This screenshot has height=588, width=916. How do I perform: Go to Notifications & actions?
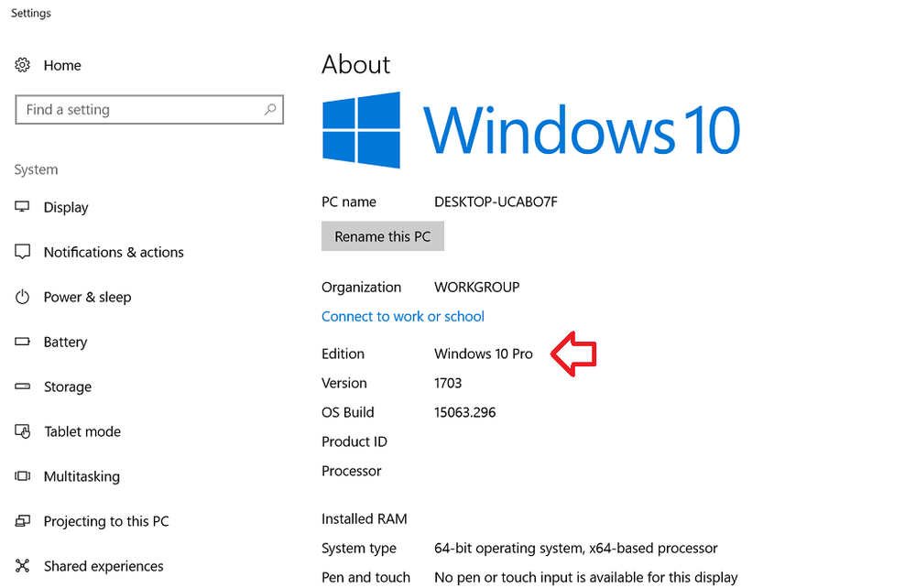click(x=114, y=252)
